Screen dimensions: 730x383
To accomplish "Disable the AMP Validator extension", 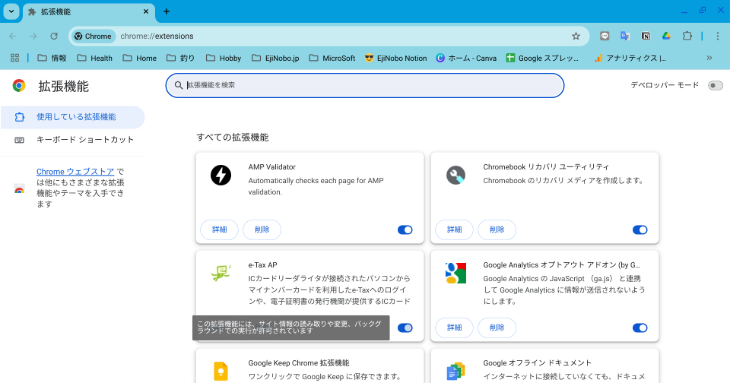I will [x=405, y=229].
